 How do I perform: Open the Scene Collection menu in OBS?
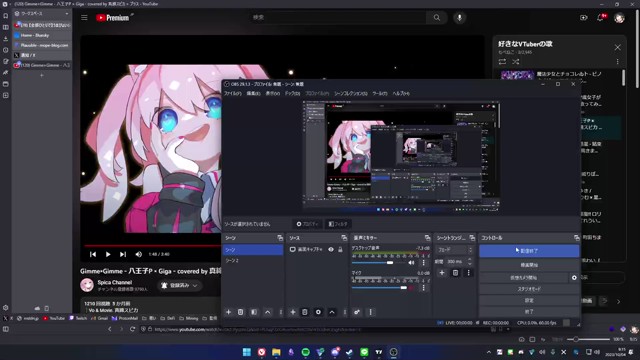[x=351, y=93]
